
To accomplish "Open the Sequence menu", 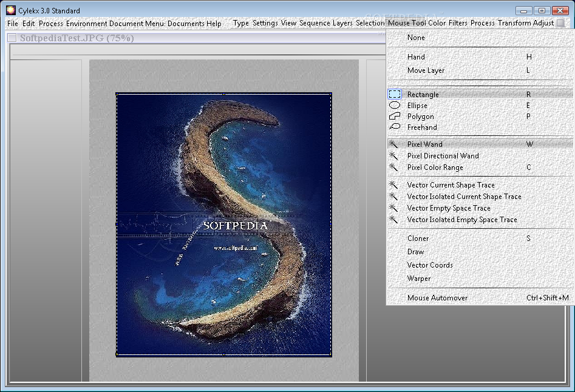I will pyautogui.click(x=315, y=23).
